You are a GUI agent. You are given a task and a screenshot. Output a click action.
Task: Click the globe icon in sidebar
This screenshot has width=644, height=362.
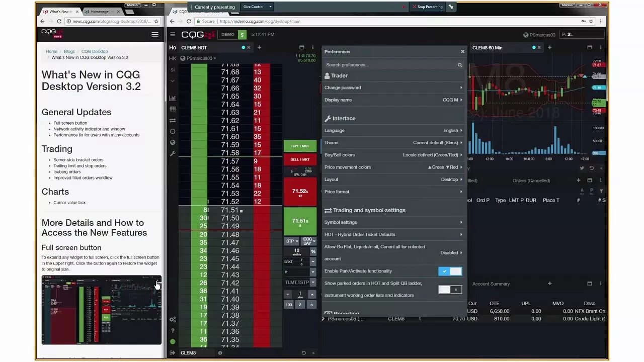pos(173,142)
